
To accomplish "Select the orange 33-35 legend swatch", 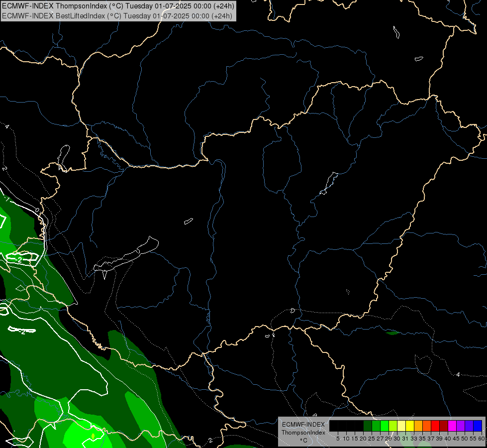I will (x=418, y=426).
